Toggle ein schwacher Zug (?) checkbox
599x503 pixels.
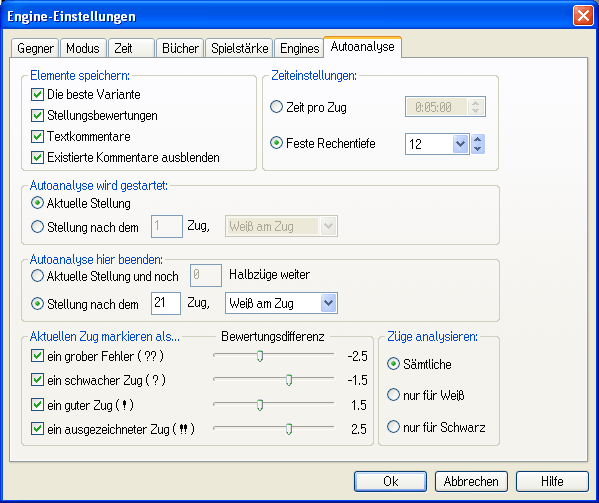37,380
